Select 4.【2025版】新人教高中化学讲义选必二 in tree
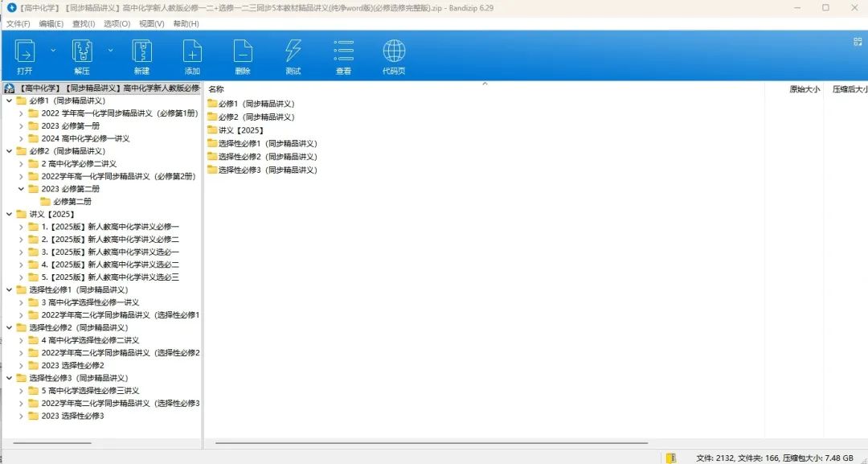Image resolution: width=868 pixels, height=464 pixels. tap(110, 265)
